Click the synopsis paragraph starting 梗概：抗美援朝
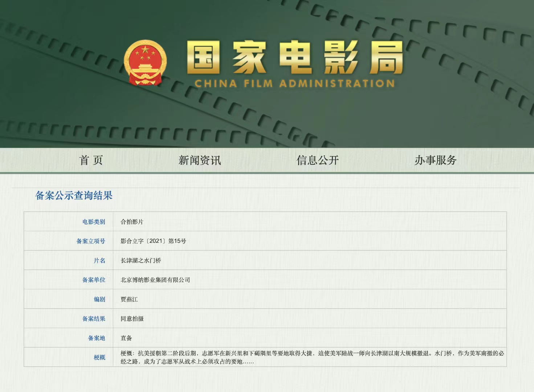 tap(312, 358)
